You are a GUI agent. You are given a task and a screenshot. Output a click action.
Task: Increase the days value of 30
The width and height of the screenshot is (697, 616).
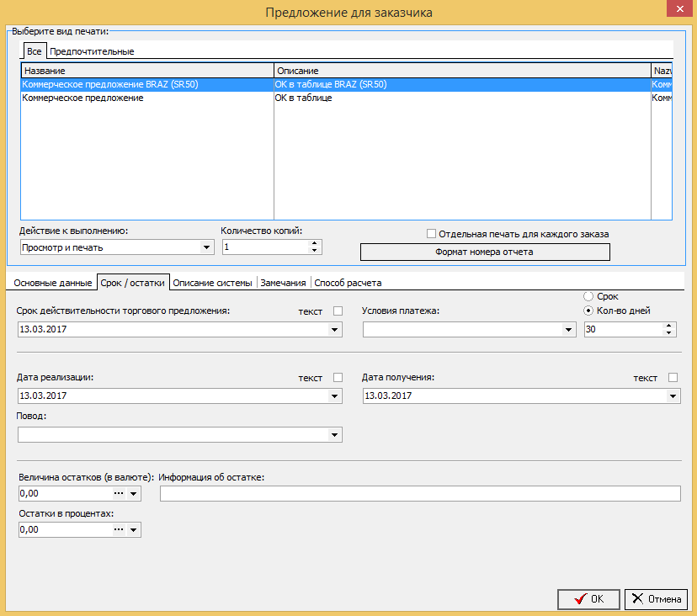tap(668, 326)
